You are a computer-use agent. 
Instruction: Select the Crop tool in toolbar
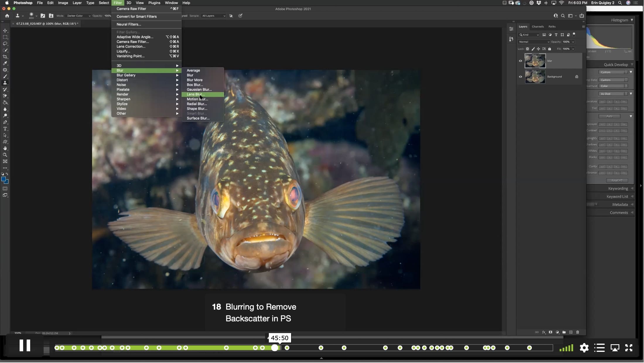[5, 57]
